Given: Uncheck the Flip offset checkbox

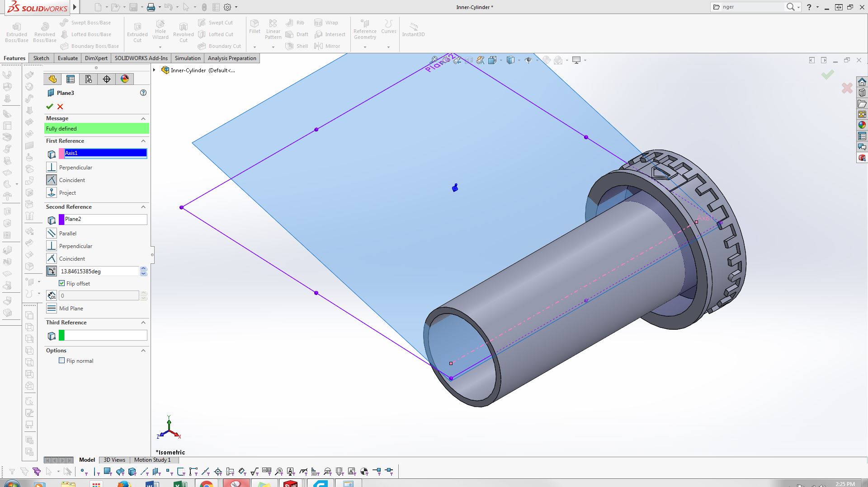Looking at the screenshot, I should tap(62, 283).
